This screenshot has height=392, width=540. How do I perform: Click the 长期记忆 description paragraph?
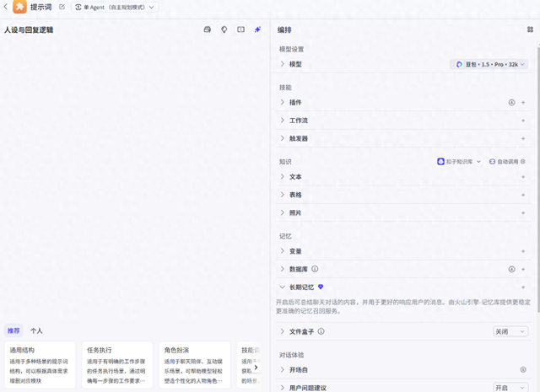[403, 307]
